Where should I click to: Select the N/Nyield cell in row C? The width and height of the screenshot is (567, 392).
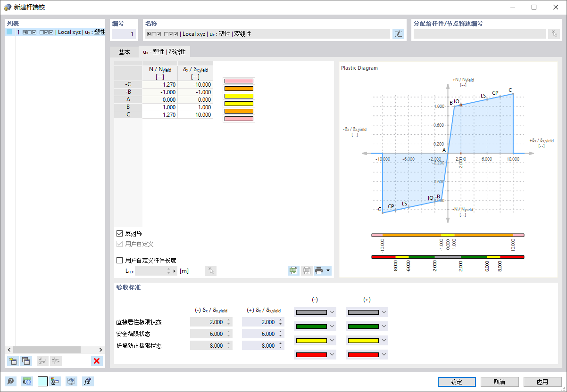click(160, 114)
